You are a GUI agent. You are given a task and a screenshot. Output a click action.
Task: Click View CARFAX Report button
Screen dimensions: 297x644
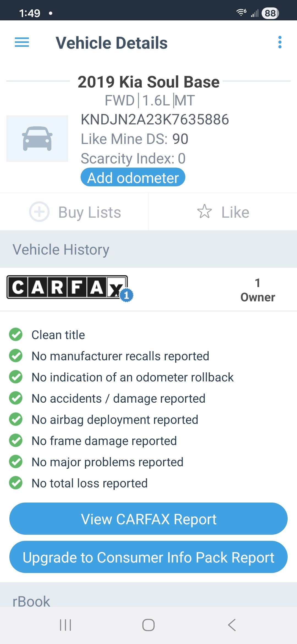click(148, 519)
